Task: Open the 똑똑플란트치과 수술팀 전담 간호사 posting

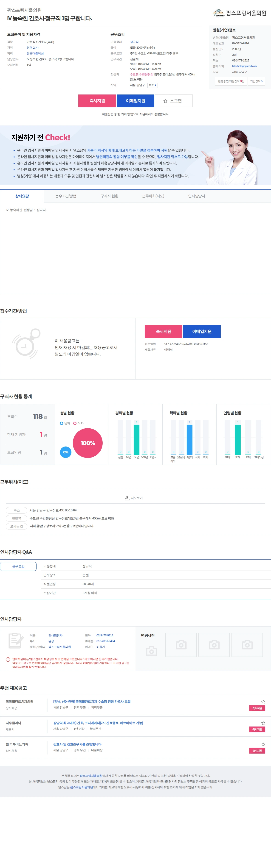Action: [x=92, y=702]
